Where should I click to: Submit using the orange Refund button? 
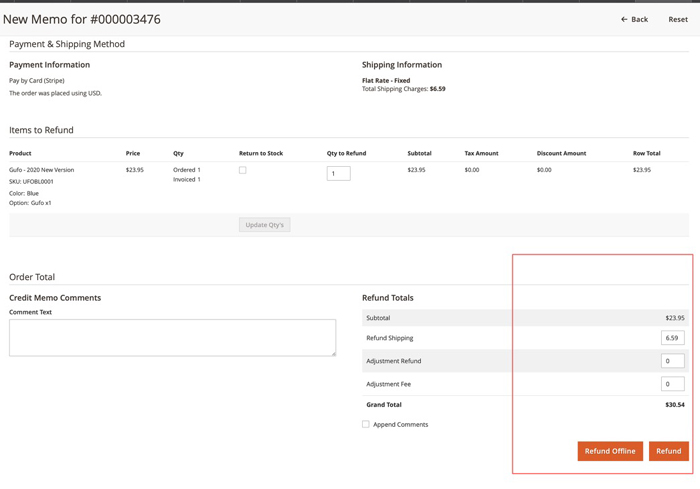(668, 451)
